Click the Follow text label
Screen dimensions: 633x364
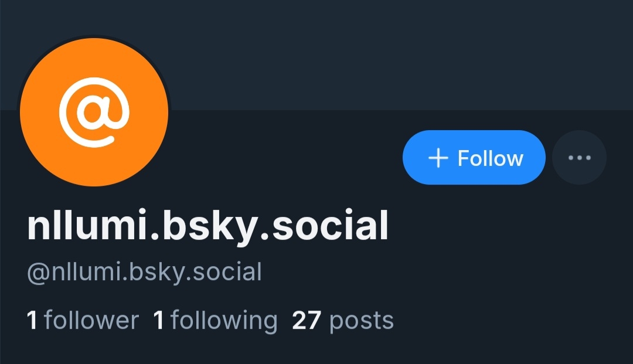point(490,158)
